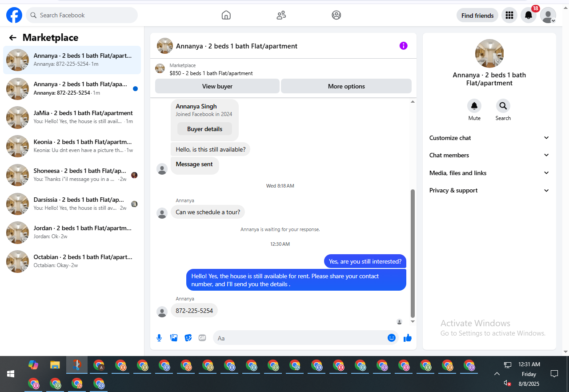Choose a GIF icon
This screenshot has width=569, height=392.
click(x=202, y=338)
